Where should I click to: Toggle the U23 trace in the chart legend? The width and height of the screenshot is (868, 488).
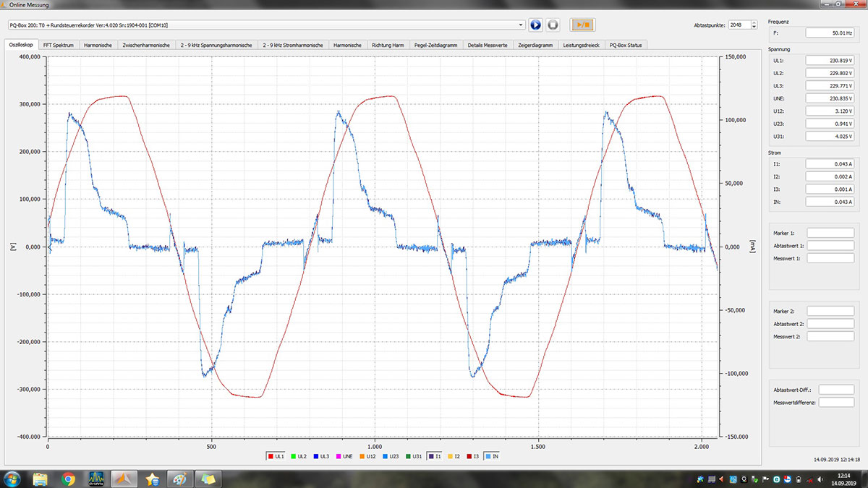[390, 456]
